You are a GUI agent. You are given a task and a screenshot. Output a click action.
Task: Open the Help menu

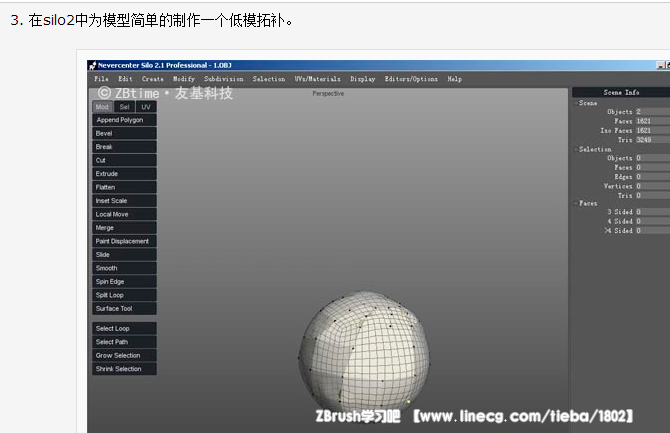coord(455,79)
